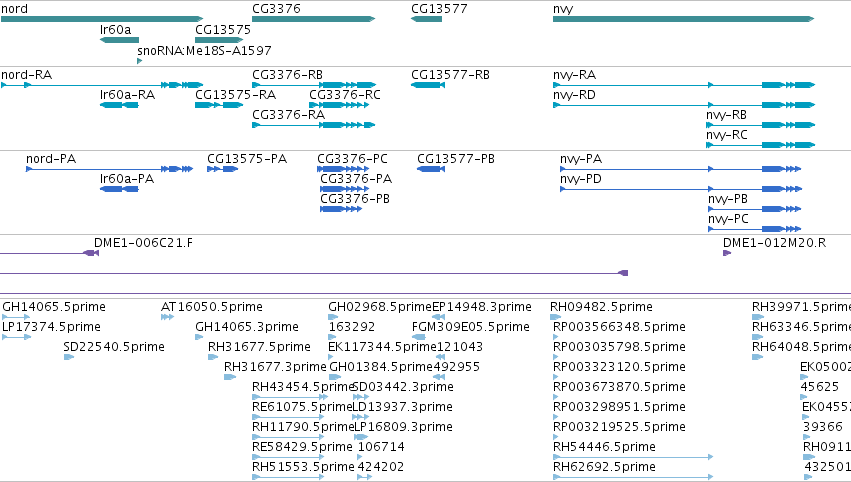Select the GH01384.5prime EST label

tap(381, 367)
